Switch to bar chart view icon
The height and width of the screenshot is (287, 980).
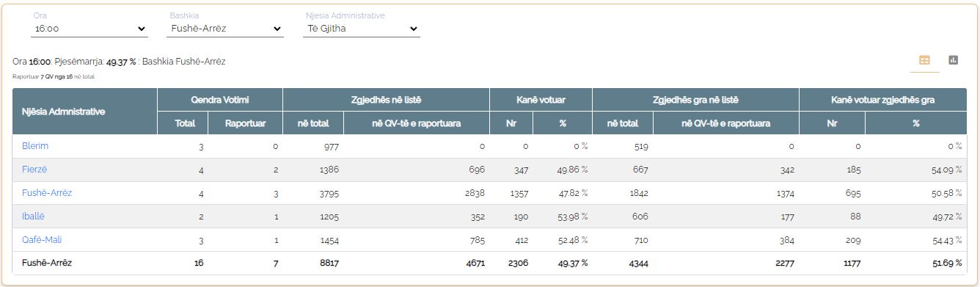[953, 60]
